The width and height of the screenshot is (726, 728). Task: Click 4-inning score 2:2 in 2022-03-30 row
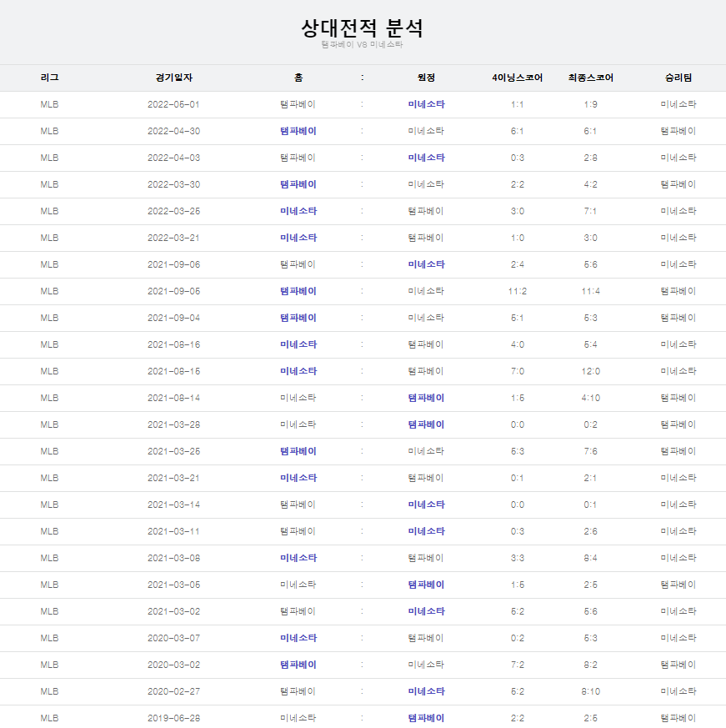517,185
